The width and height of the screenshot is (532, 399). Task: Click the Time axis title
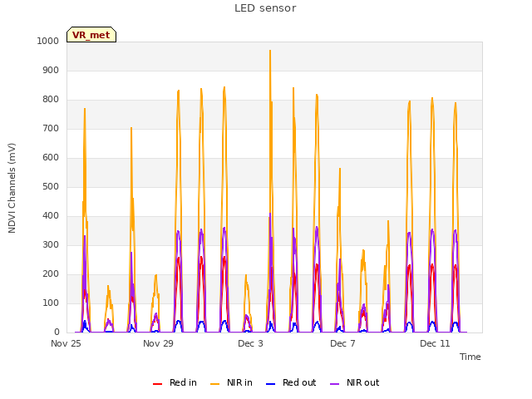point(470,357)
